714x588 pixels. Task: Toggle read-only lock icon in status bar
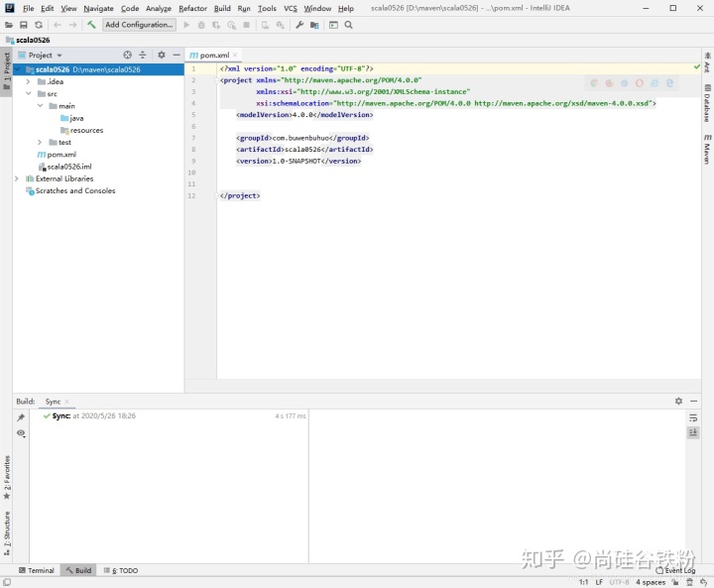pos(675,582)
